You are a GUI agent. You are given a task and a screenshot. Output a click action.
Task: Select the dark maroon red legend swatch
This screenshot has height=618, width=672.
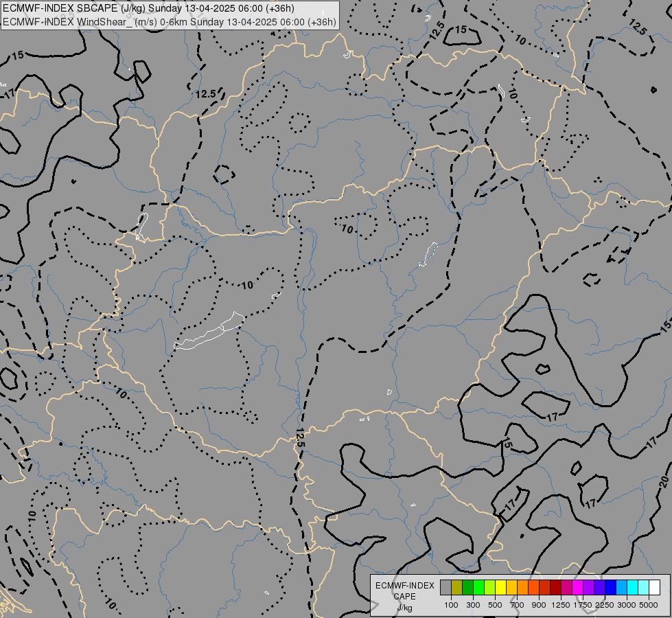point(555,588)
